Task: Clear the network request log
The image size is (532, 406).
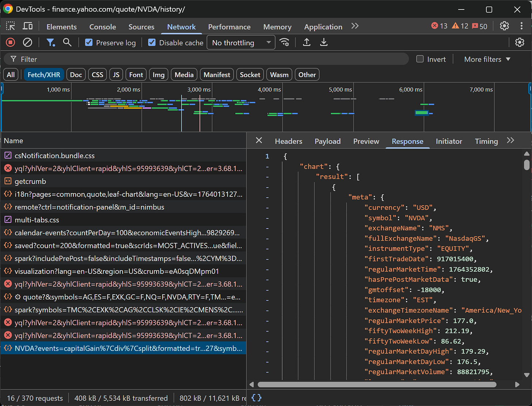Action: [27, 42]
